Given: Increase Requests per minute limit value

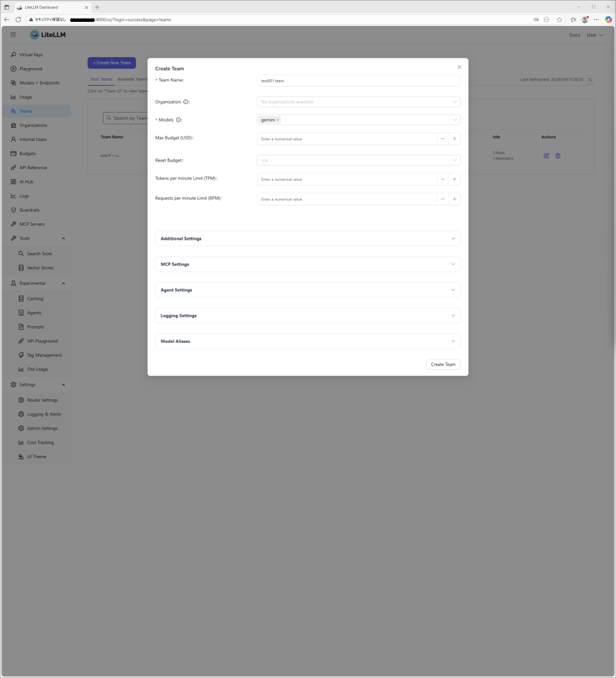Looking at the screenshot, I should 455,199.
